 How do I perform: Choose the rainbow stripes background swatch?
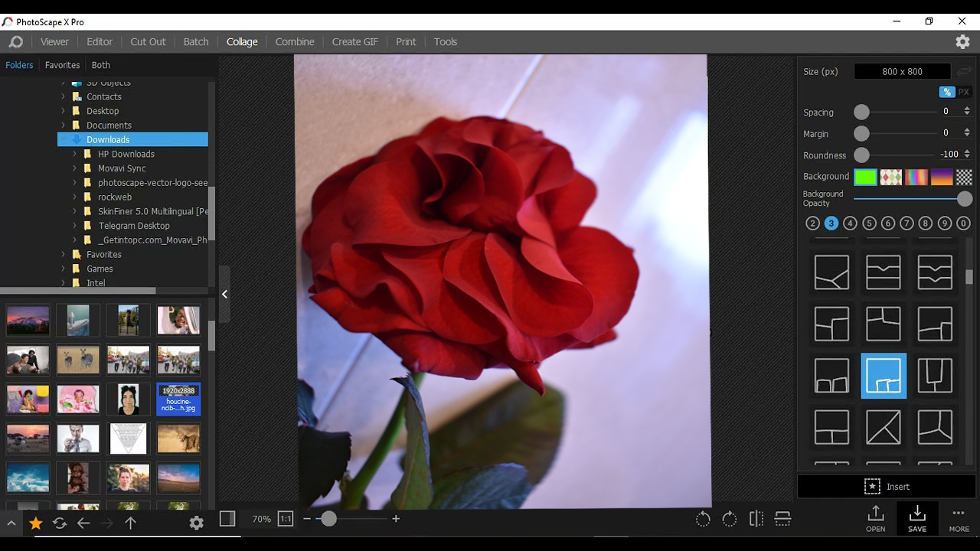[x=916, y=177]
